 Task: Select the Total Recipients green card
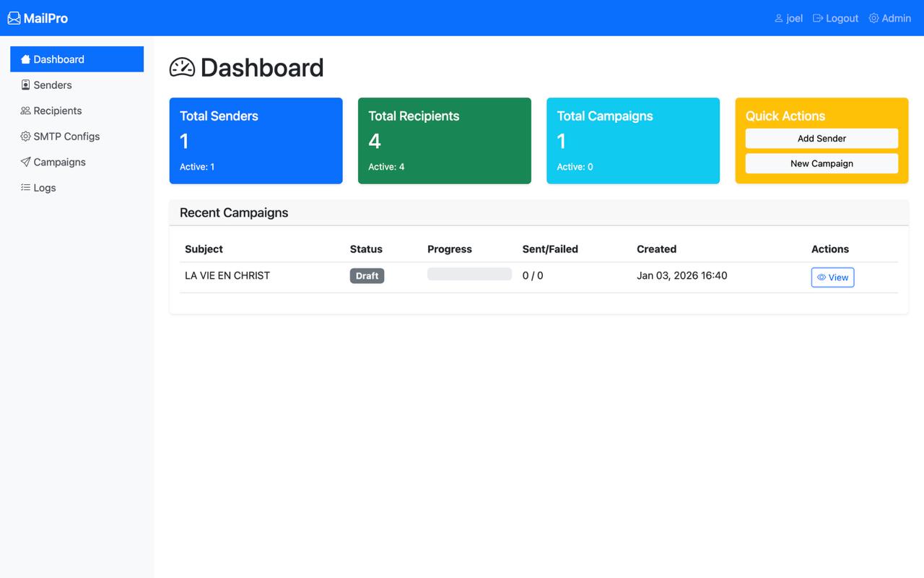pos(444,141)
